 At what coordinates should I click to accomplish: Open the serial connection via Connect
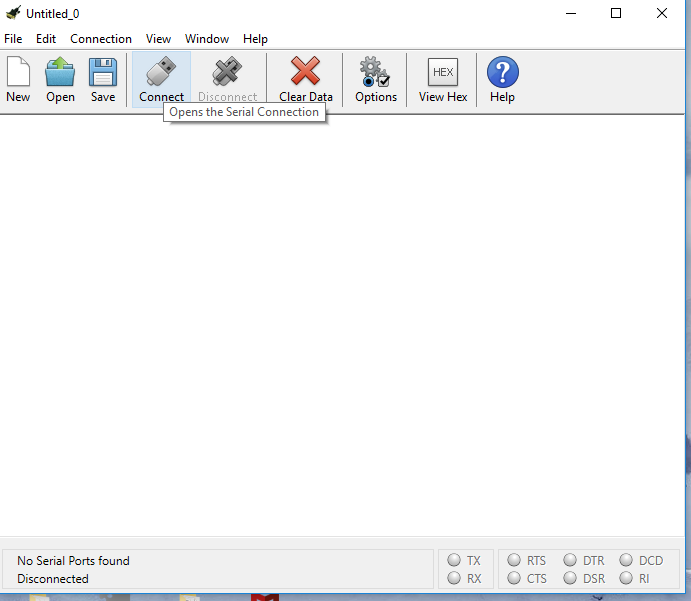161,73
